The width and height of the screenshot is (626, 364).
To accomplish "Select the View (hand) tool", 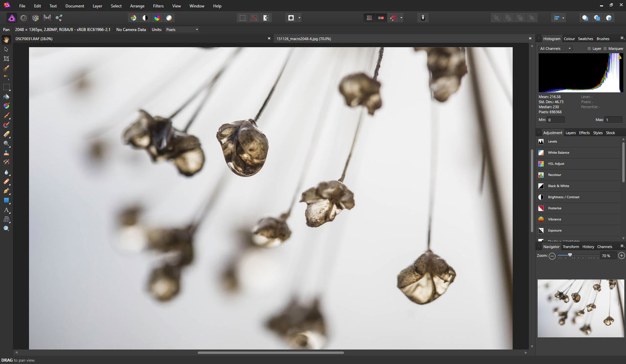I will click(x=6, y=40).
